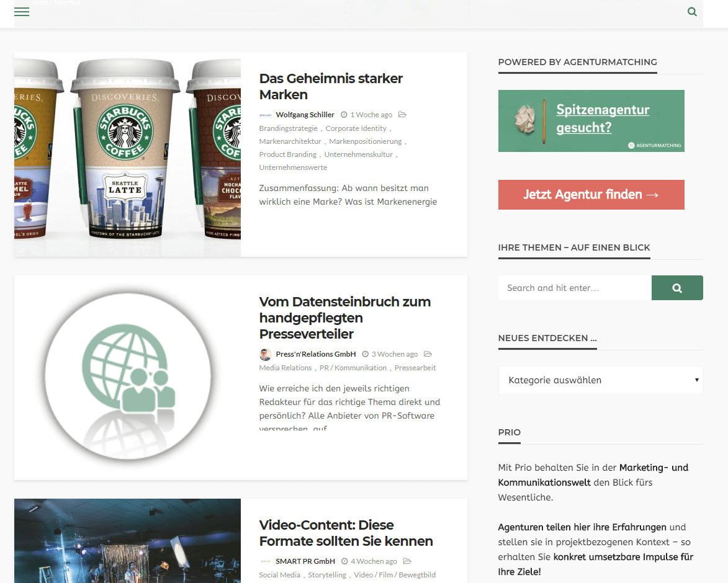Click author name Wolfgang Schiller
The height and width of the screenshot is (583, 728).
coord(305,115)
